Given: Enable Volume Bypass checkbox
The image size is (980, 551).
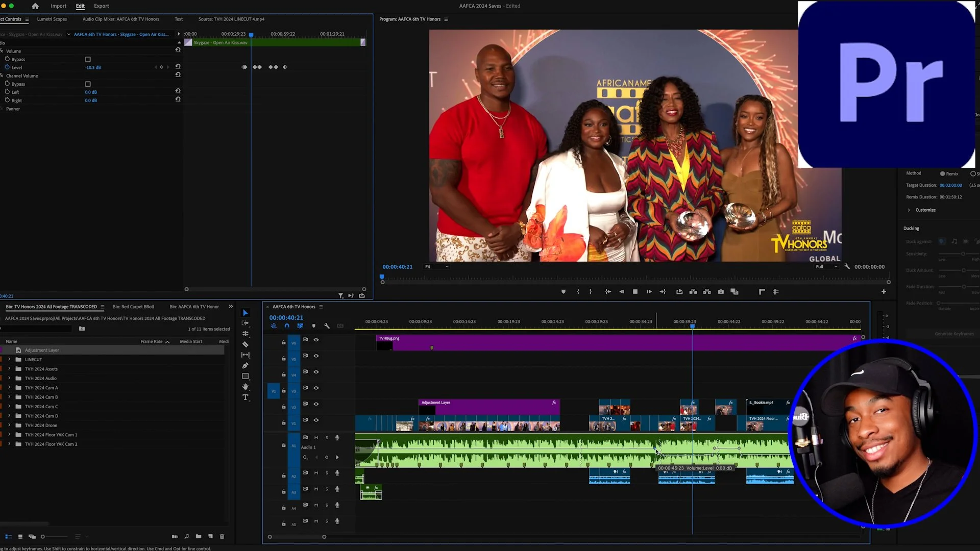Looking at the screenshot, I should click(x=88, y=60).
